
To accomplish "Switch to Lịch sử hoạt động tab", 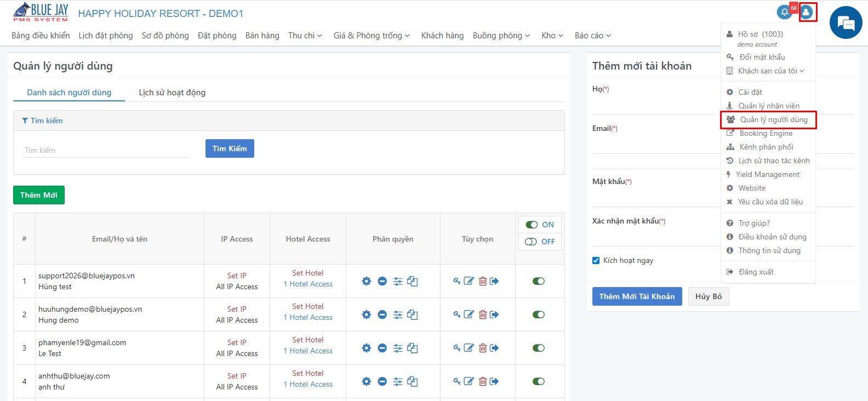I will (x=172, y=93).
